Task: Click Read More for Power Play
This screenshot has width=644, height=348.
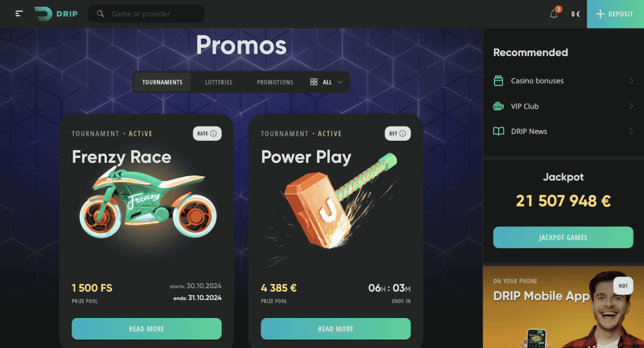Action: [336, 328]
